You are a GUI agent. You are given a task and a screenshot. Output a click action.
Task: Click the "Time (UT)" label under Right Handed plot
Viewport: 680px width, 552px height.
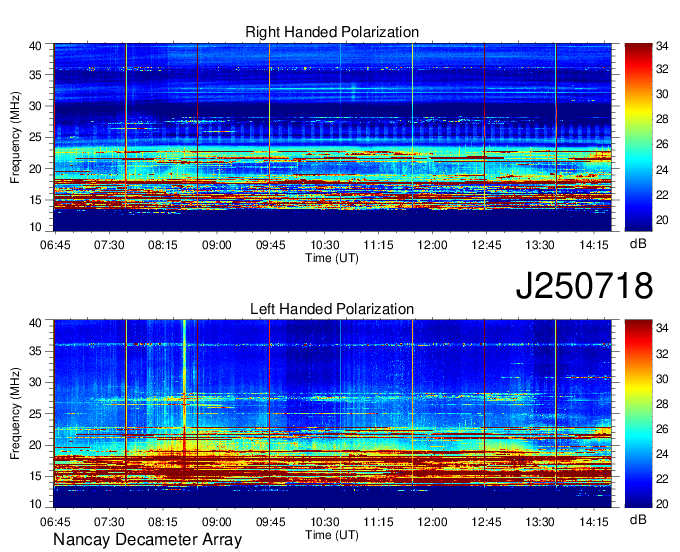click(x=332, y=258)
